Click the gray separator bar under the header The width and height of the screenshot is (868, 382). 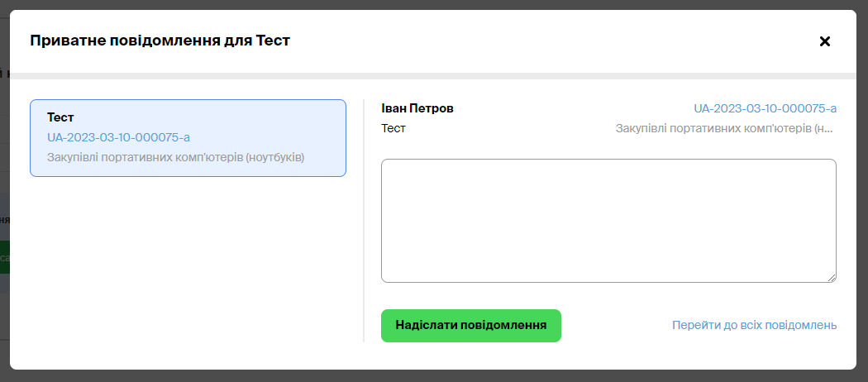(x=432, y=76)
